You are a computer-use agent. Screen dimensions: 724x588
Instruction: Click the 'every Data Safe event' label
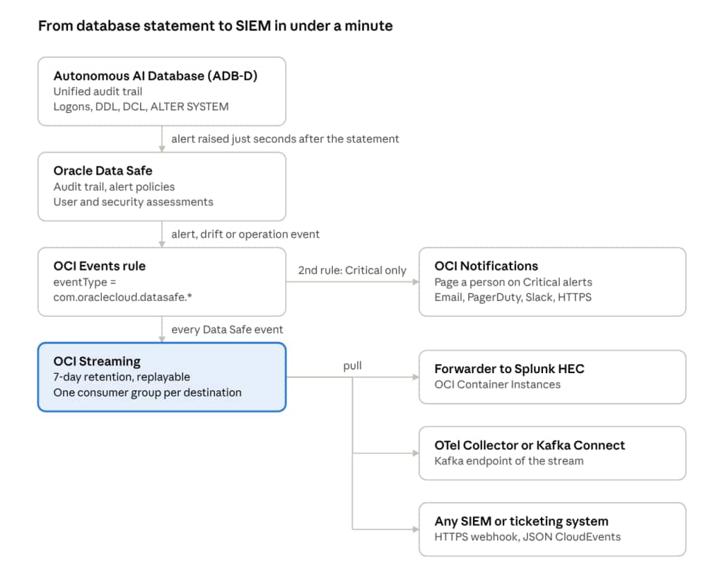pos(227,329)
